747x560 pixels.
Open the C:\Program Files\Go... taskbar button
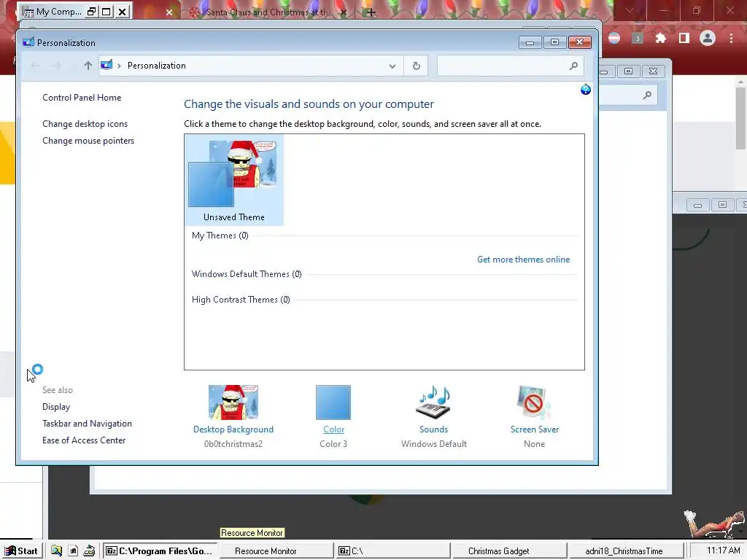159,551
